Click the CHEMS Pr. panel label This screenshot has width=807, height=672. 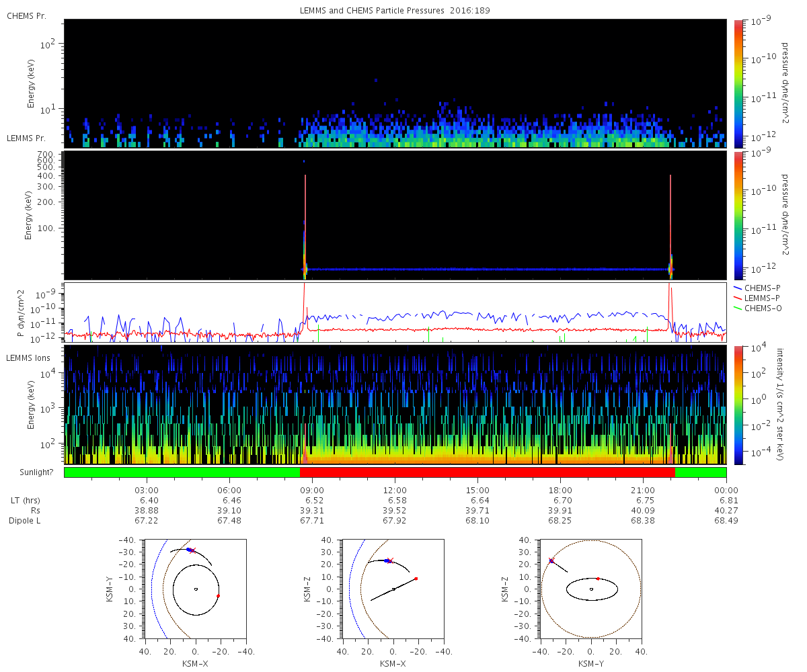pyautogui.click(x=27, y=15)
